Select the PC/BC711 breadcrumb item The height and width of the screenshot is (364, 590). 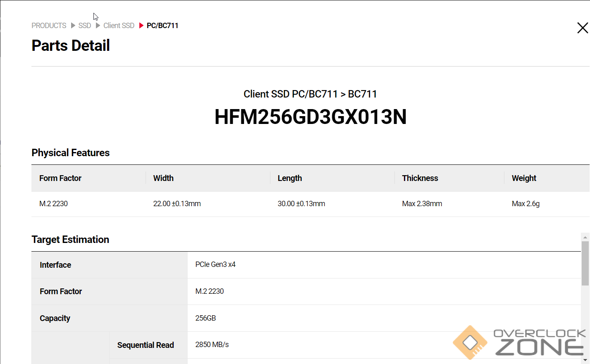[x=162, y=26]
